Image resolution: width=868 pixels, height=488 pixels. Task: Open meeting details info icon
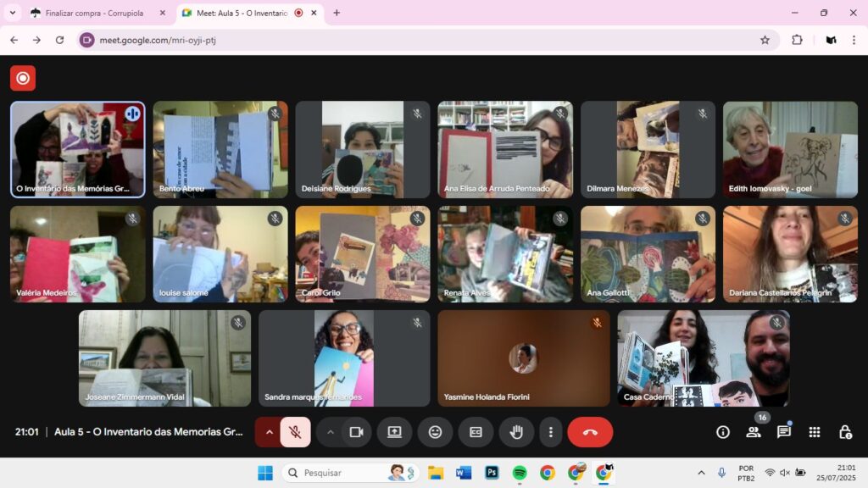point(723,432)
